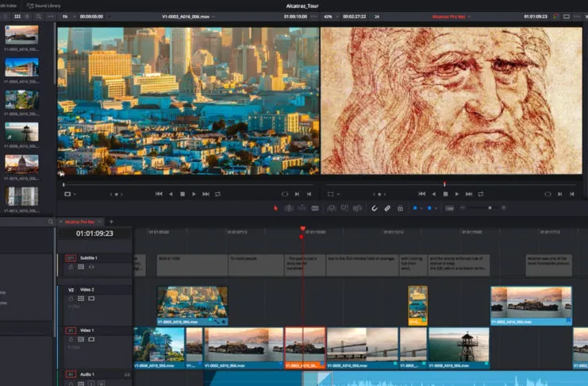This screenshot has width=588, height=386.
Task: Toggle the snapping magnet icon
Action: (x=374, y=208)
